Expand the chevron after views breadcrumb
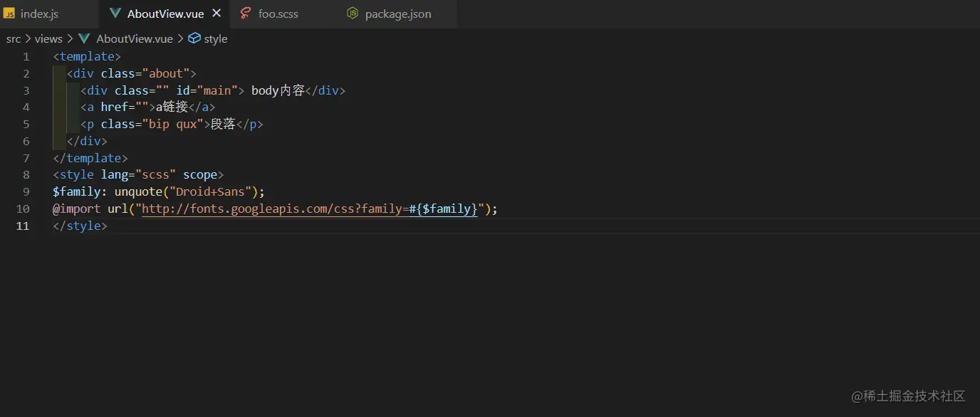The height and width of the screenshot is (417, 980). [70, 39]
